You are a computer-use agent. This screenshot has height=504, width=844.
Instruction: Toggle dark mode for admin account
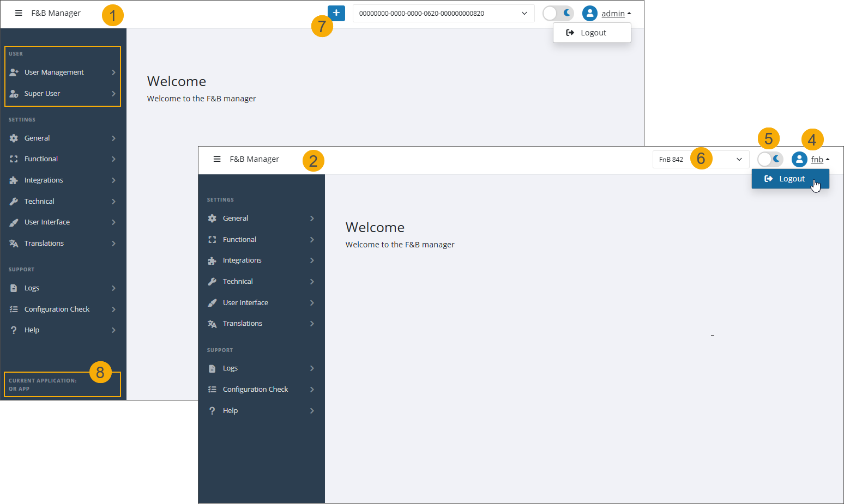558,13
